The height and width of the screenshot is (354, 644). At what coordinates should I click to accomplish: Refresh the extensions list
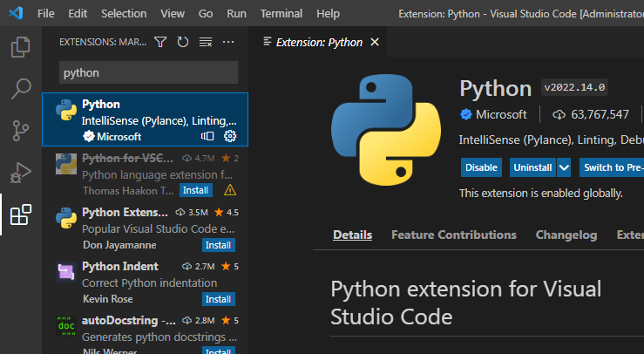pos(183,42)
